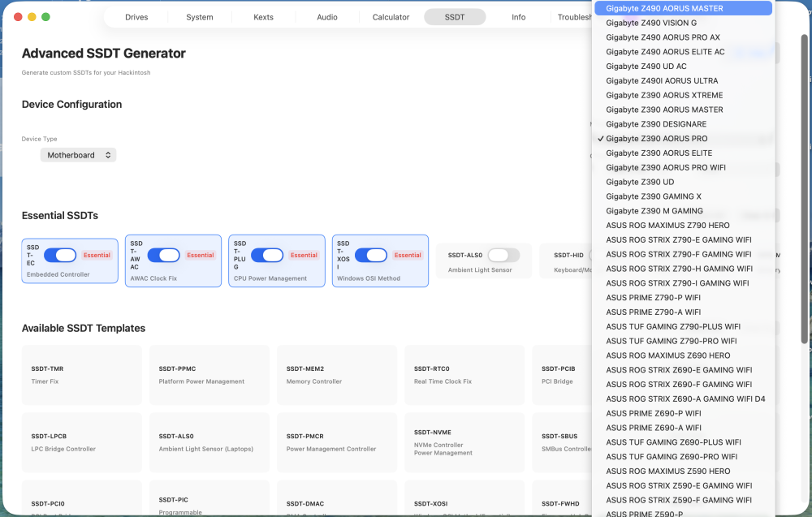
Task: Choose ASUS ROG STRIX Z790-F GAMING WIFI
Action: coord(683,255)
